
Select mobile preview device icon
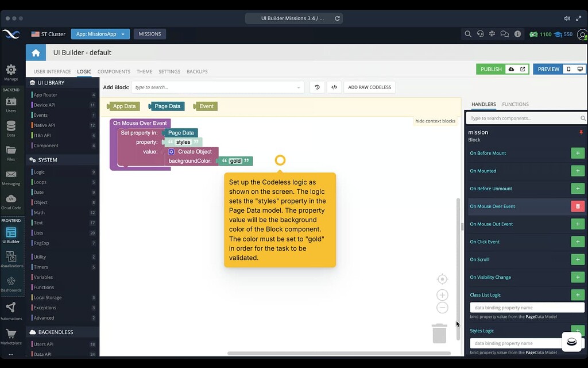(x=569, y=69)
